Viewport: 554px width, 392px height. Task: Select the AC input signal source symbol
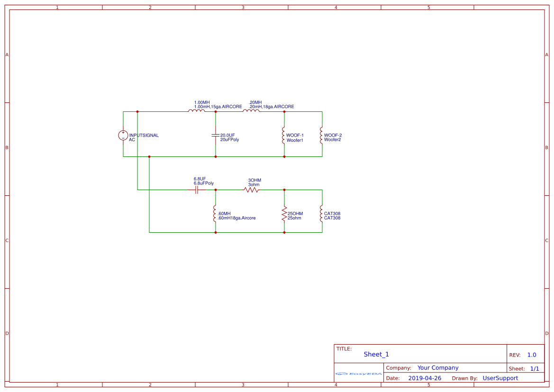pyautogui.click(x=123, y=136)
